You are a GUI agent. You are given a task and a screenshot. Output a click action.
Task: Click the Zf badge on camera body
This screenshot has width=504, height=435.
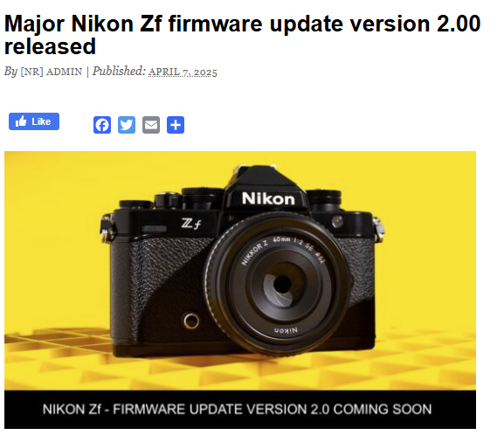pos(191,223)
